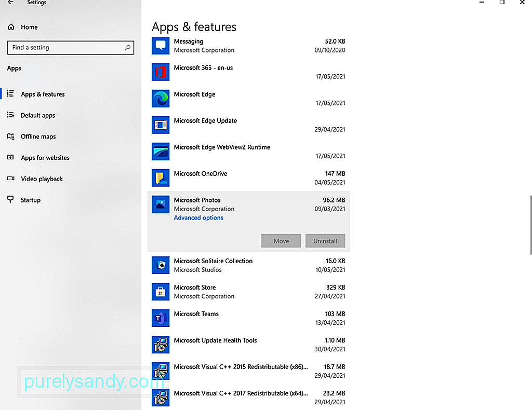Select the Microsoft OneDrive entry
This screenshot has height=410, width=532.
[x=248, y=178]
